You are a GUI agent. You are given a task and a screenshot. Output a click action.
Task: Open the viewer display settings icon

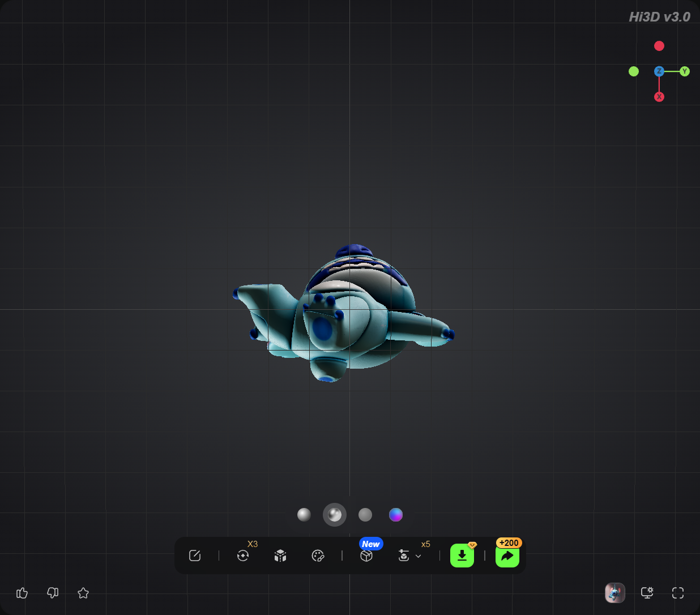(647, 593)
